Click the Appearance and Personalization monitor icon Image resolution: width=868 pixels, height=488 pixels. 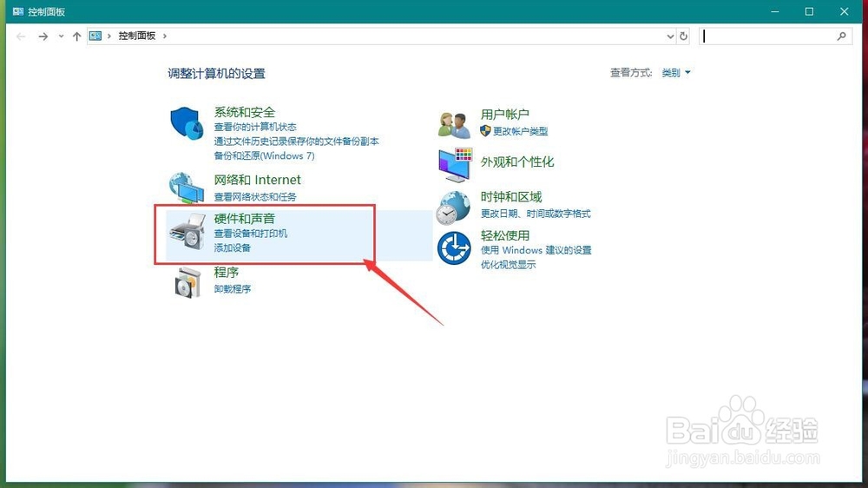pos(455,164)
